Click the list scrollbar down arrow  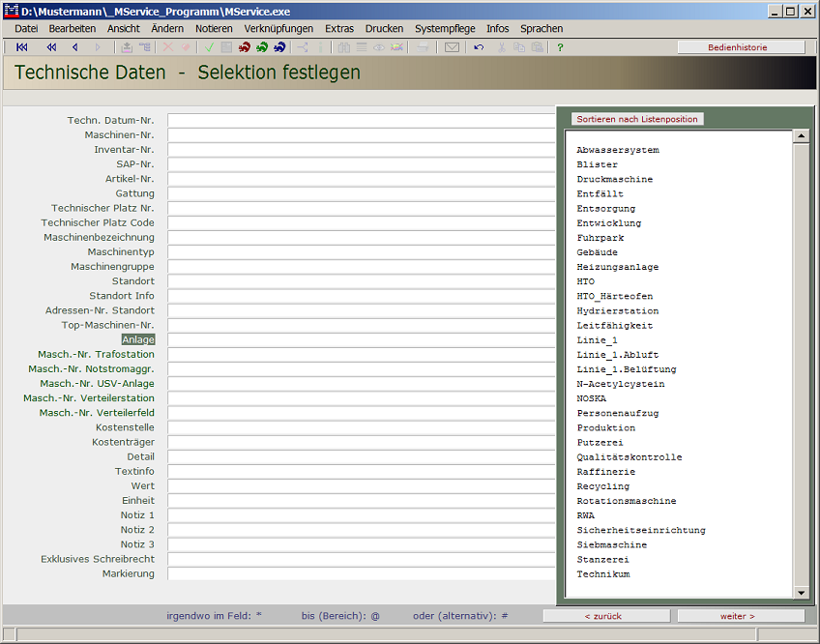[x=801, y=592]
